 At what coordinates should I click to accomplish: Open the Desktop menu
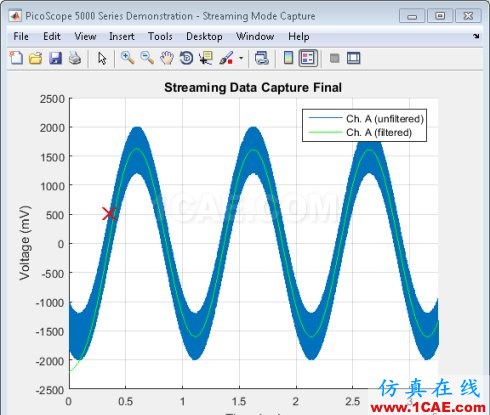pyautogui.click(x=204, y=36)
